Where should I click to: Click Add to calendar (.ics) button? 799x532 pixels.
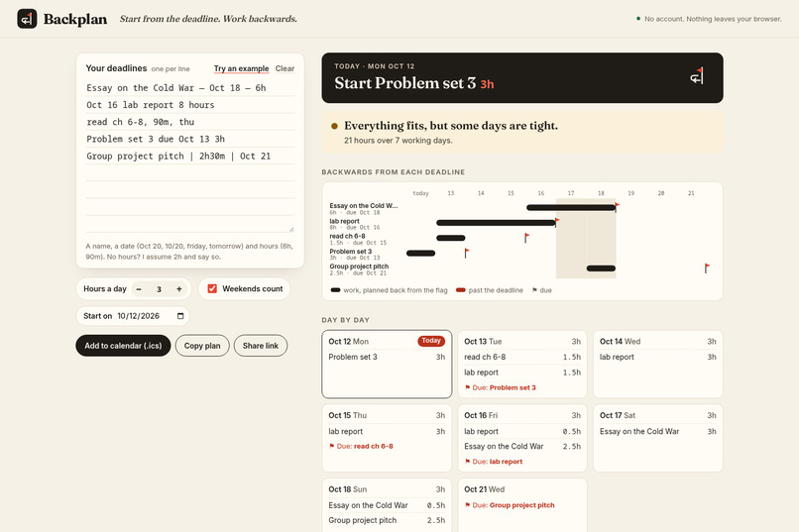(x=123, y=346)
